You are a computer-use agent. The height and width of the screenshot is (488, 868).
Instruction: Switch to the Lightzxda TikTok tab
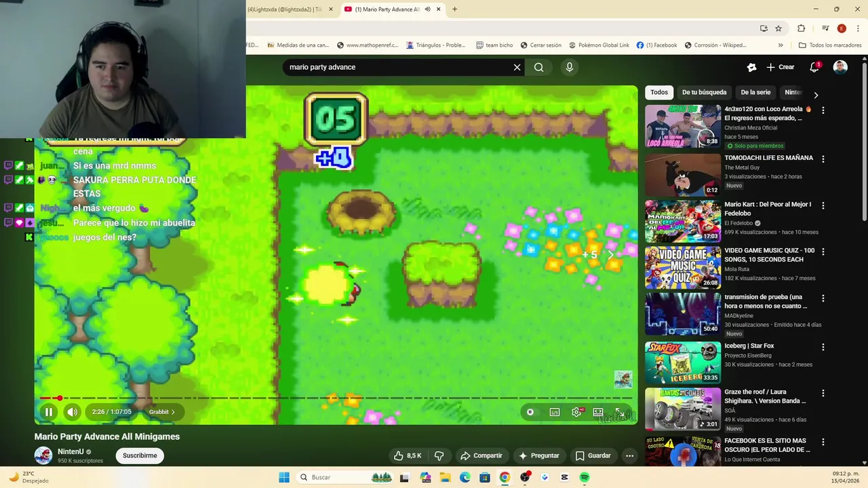285,9
